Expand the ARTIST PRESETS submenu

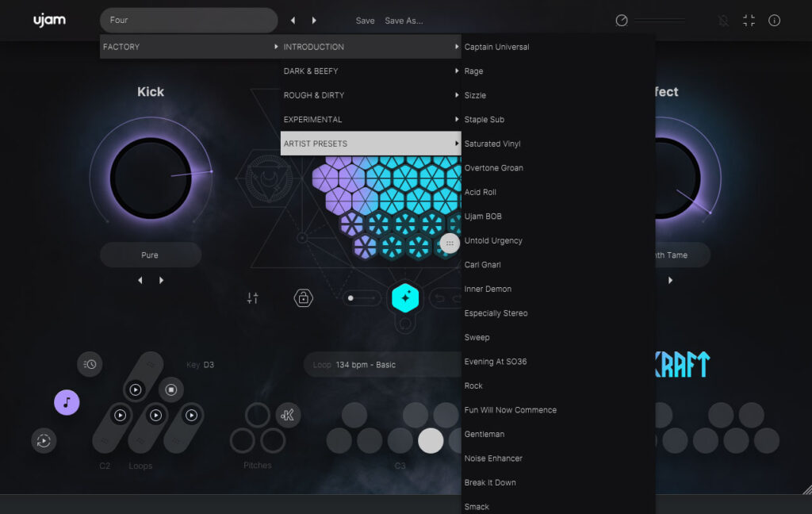coord(371,144)
